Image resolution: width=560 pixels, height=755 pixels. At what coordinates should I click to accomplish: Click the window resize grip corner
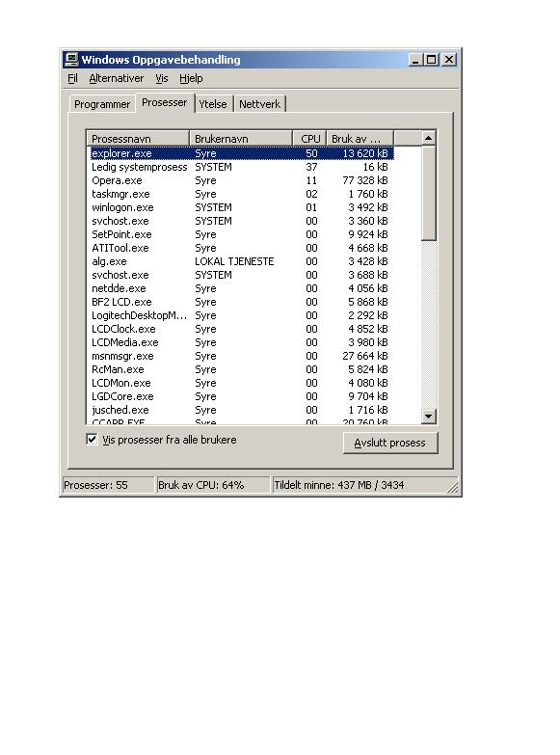tap(453, 488)
